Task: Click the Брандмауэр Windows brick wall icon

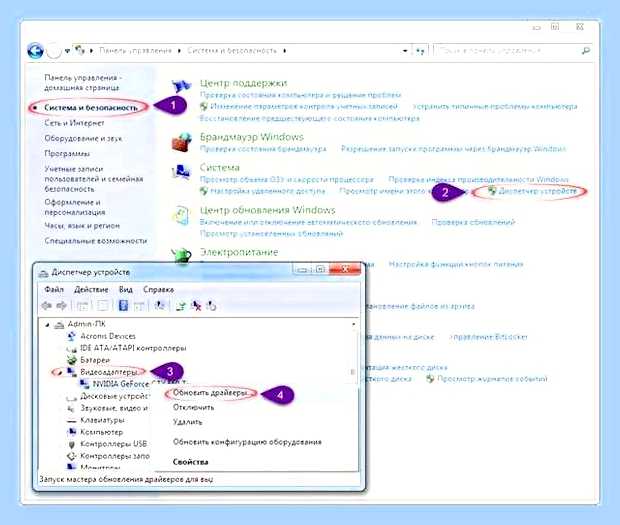Action: [181, 142]
